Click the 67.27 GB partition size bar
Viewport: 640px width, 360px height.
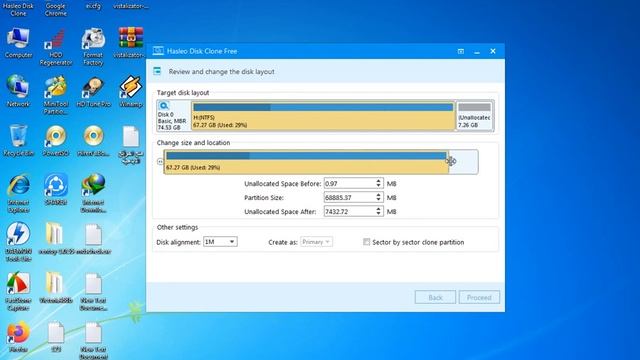[x=306, y=162]
